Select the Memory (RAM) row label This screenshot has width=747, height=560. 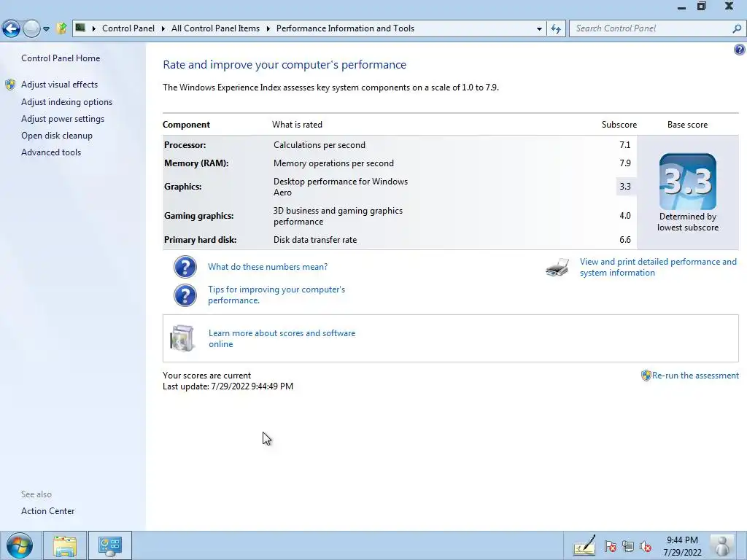click(x=196, y=163)
